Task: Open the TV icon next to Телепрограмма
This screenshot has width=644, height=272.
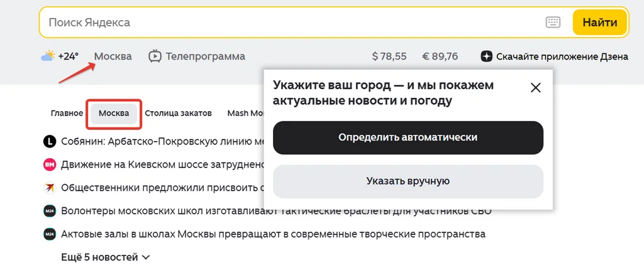Action: click(x=155, y=56)
